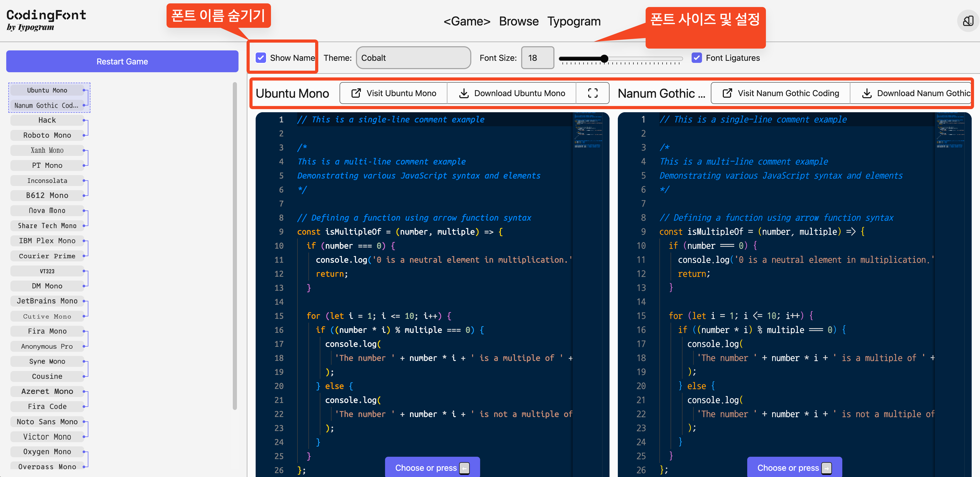
Task: Open the Typogram nav link
Action: (574, 21)
